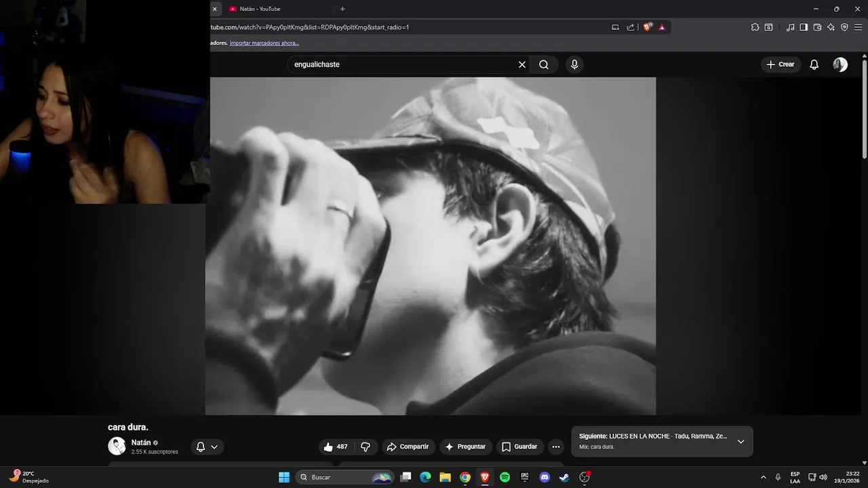Viewport: 868px width, 488px height.
Task: Click the Compartir button
Action: (408, 447)
